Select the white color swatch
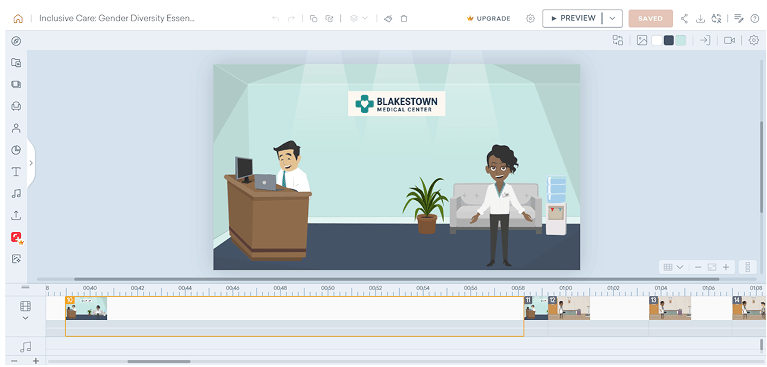 point(657,41)
